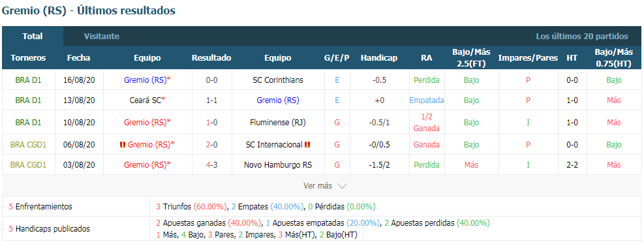Screen dimensions: 644x244
Task: Click the Fluminense (RJ) team name
Action: point(278,123)
